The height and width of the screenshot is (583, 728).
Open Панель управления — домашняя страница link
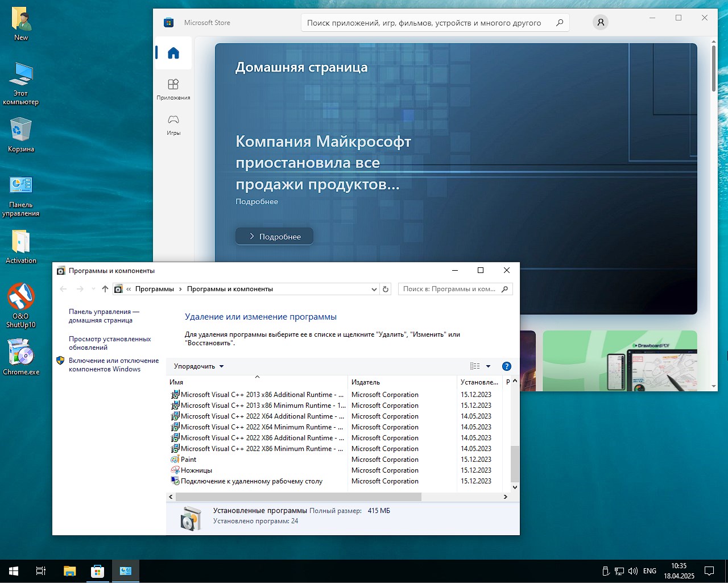tap(104, 316)
